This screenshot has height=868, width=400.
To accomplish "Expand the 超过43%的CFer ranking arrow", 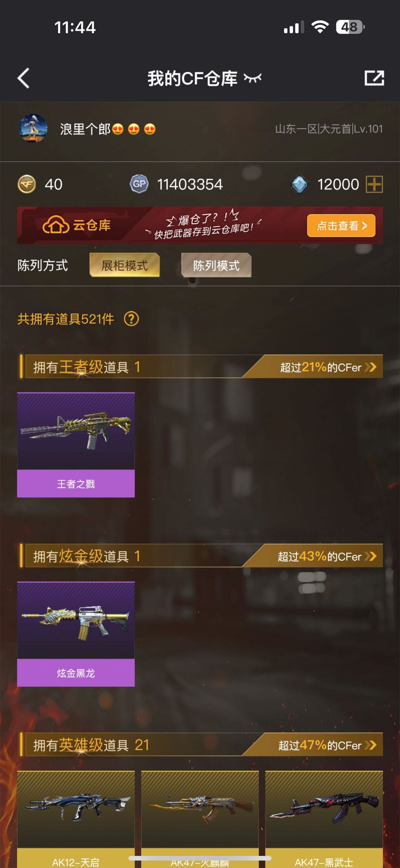I will (370, 556).
